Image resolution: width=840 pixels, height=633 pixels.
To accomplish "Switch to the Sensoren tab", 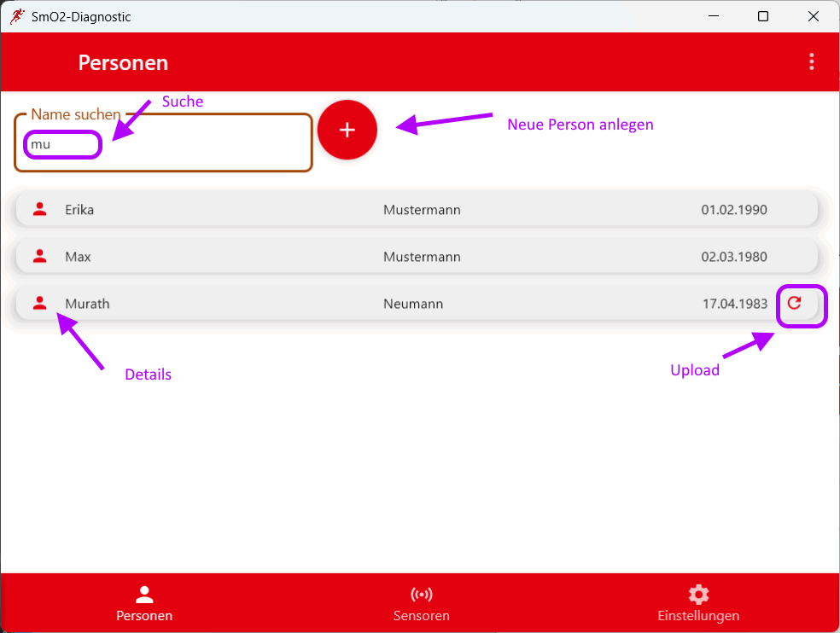I will pos(421,603).
